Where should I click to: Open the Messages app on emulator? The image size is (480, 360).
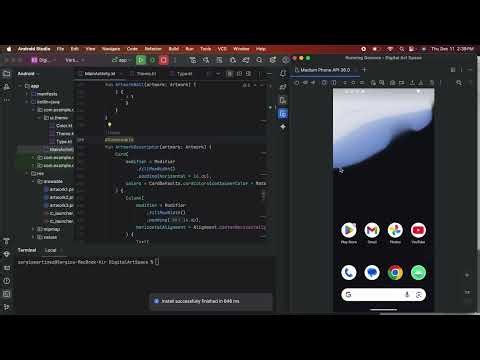372,273
